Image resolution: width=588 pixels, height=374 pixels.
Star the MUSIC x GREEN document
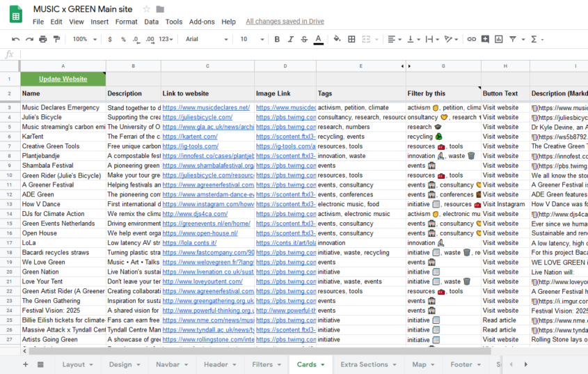tap(147, 9)
